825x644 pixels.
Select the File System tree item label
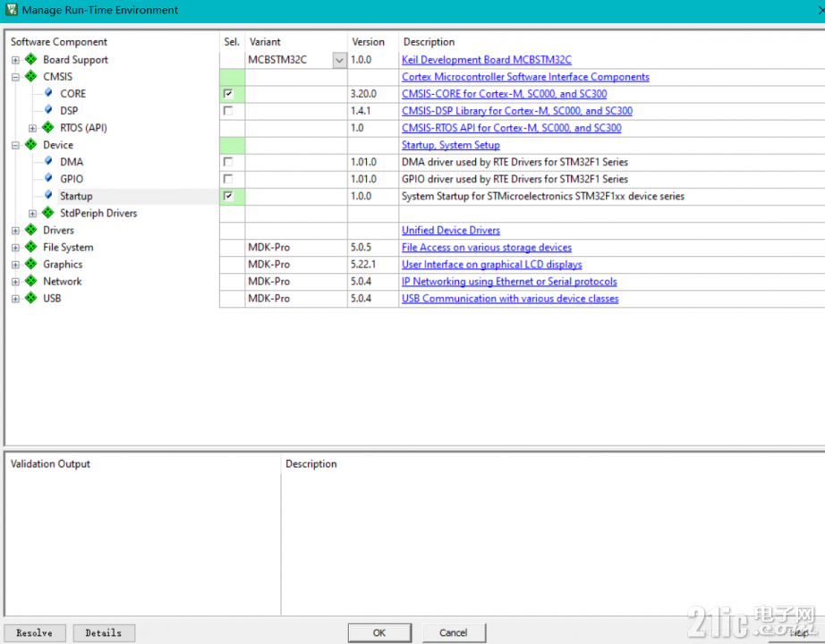68,247
